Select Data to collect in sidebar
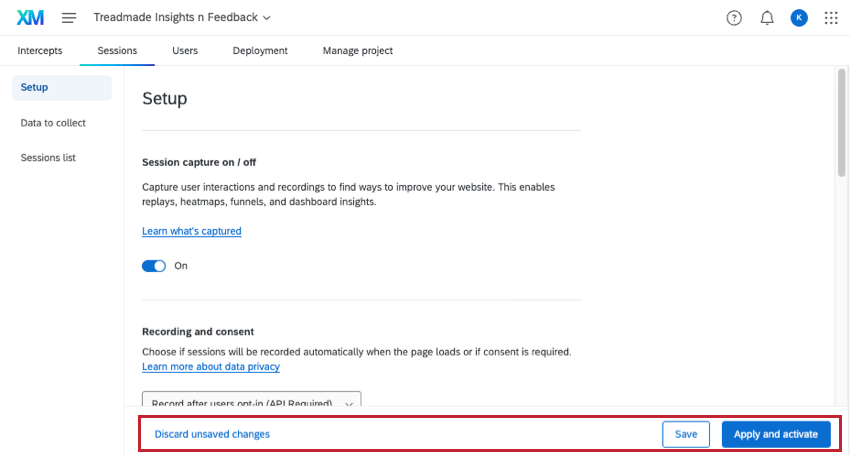 (x=53, y=123)
